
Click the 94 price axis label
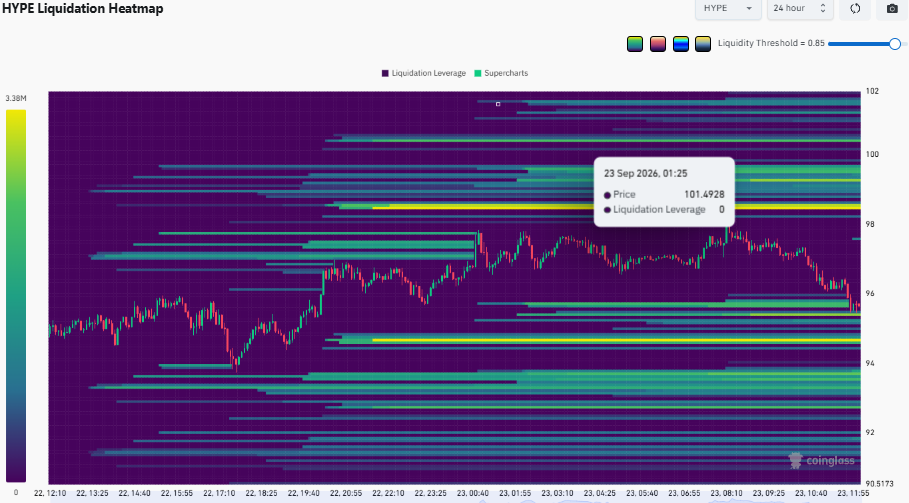pos(870,363)
